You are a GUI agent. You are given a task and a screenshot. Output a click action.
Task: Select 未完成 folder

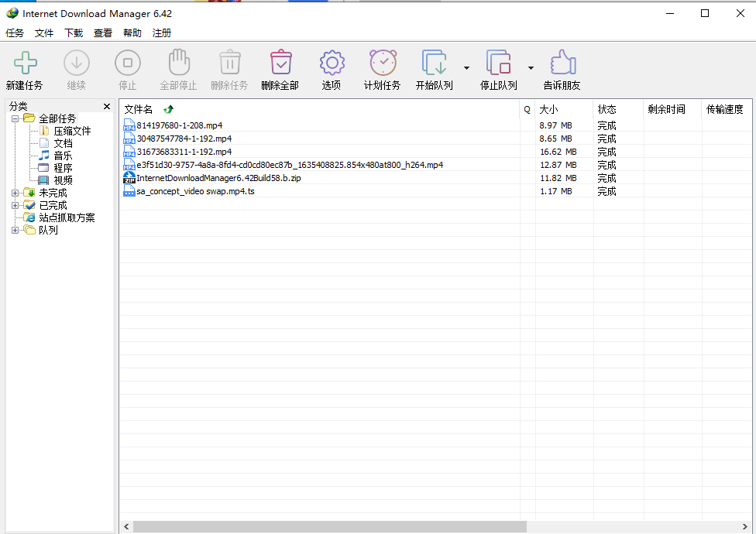pos(53,193)
